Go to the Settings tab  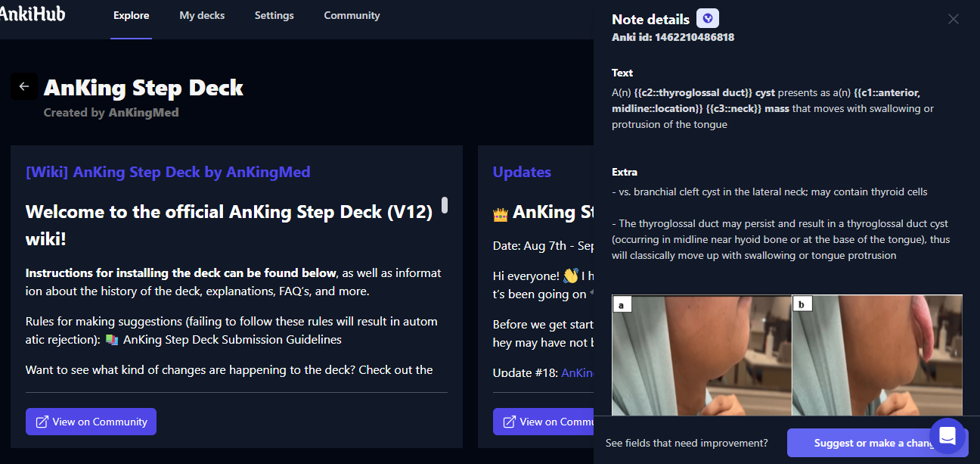coord(274,15)
